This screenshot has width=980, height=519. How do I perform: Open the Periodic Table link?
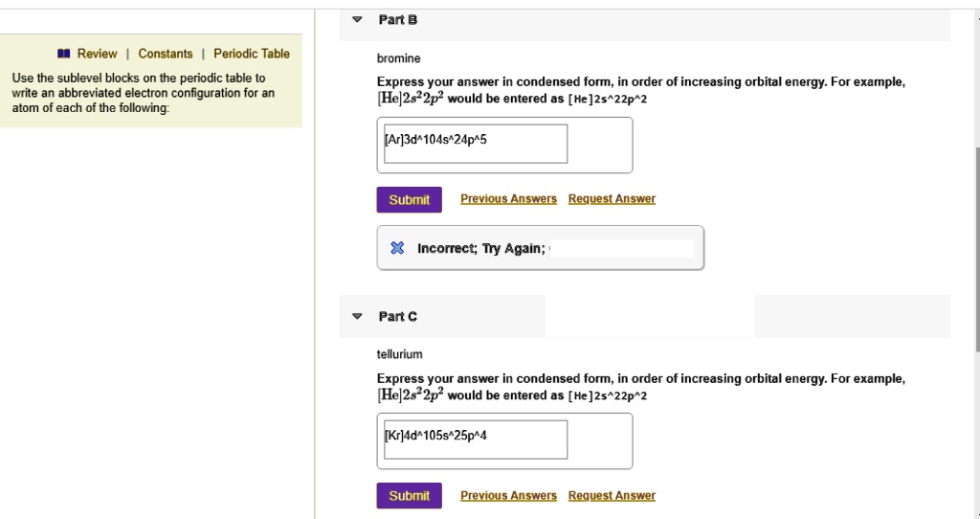252,54
